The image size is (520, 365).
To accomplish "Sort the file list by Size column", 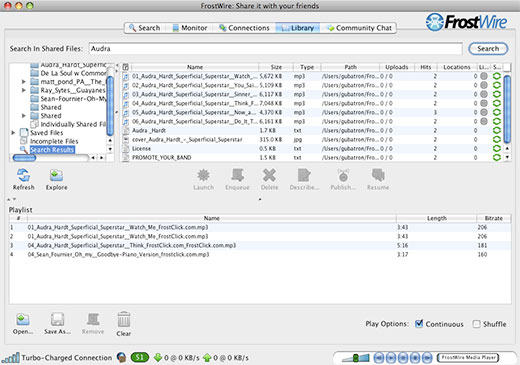I will pyautogui.click(x=276, y=67).
